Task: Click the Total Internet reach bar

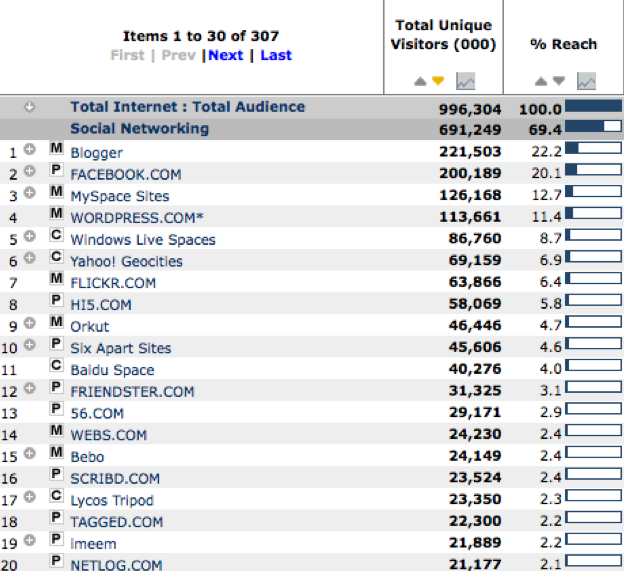Action: 593,106
